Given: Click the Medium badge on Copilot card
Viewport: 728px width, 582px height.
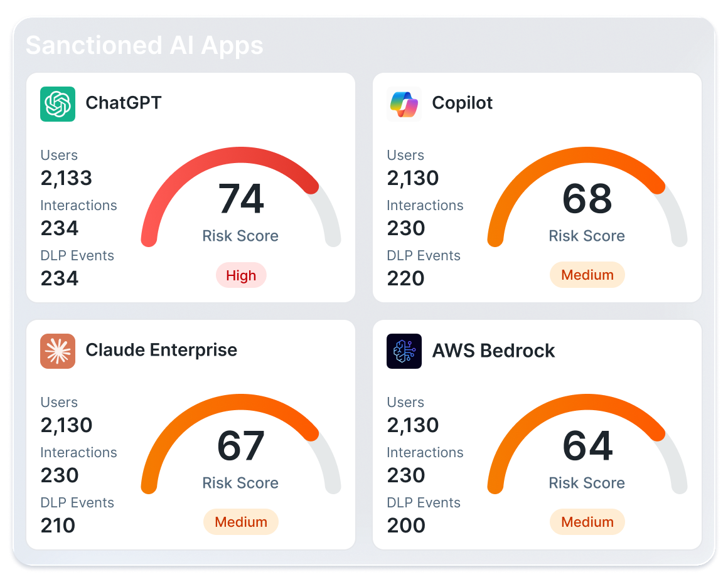Looking at the screenshot, I should pos(587,275).
